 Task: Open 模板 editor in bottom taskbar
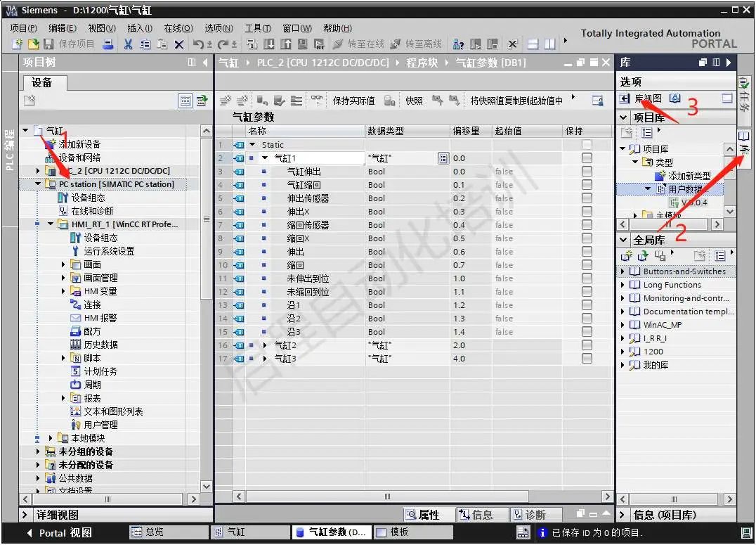point(413,532)
